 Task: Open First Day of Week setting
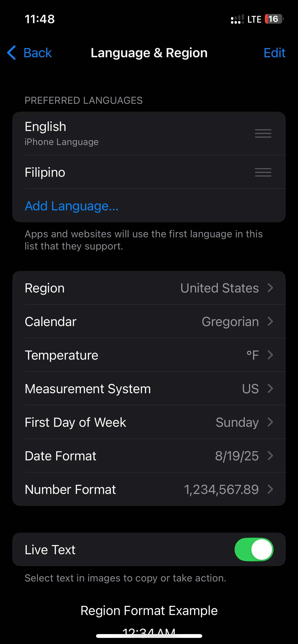tap(149, 422)
